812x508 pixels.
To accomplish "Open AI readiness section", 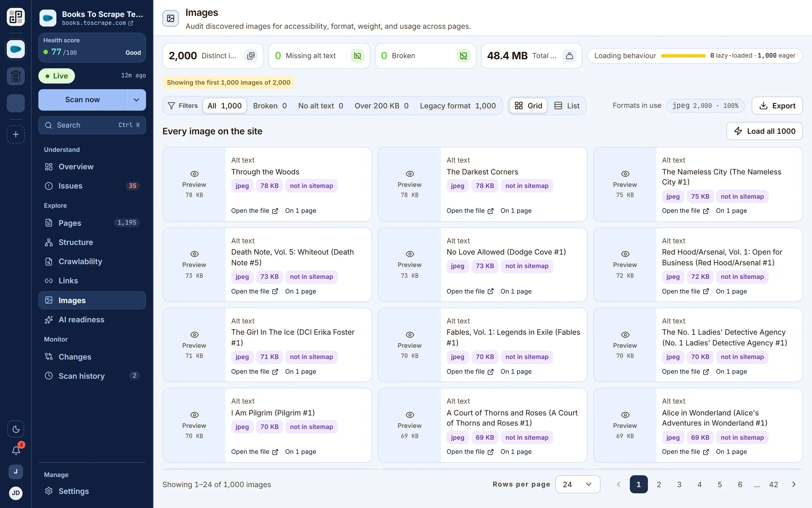I will coord(92,320).
